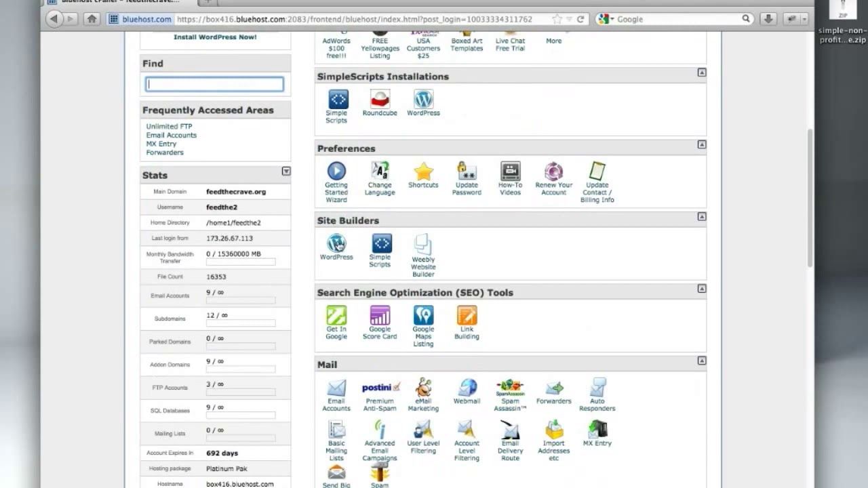Go to browser home page

(92, 19)
